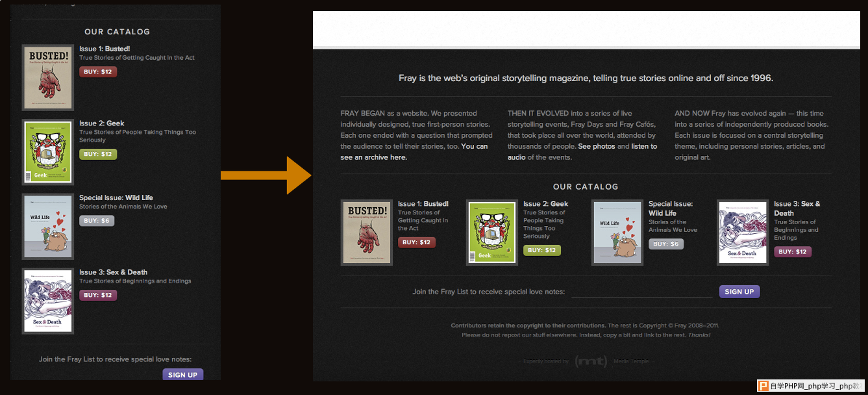Buy Wild Life for $6 in the narrow layout

pos(97,221)
